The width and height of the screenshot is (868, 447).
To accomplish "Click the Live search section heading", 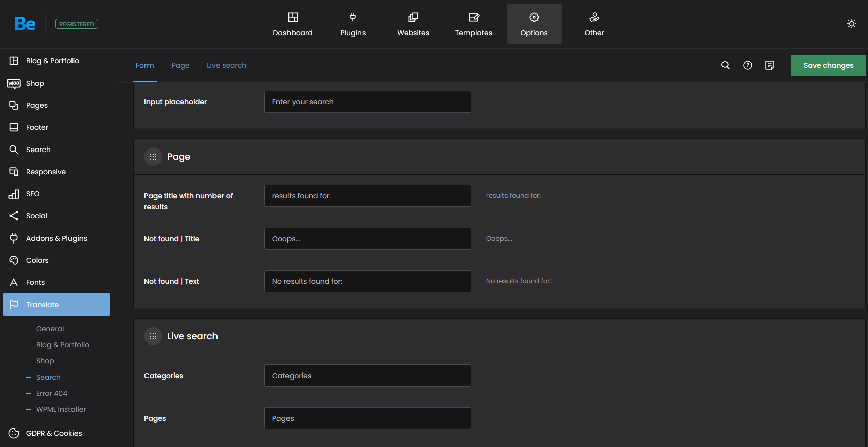I will [x=192, y=336].
